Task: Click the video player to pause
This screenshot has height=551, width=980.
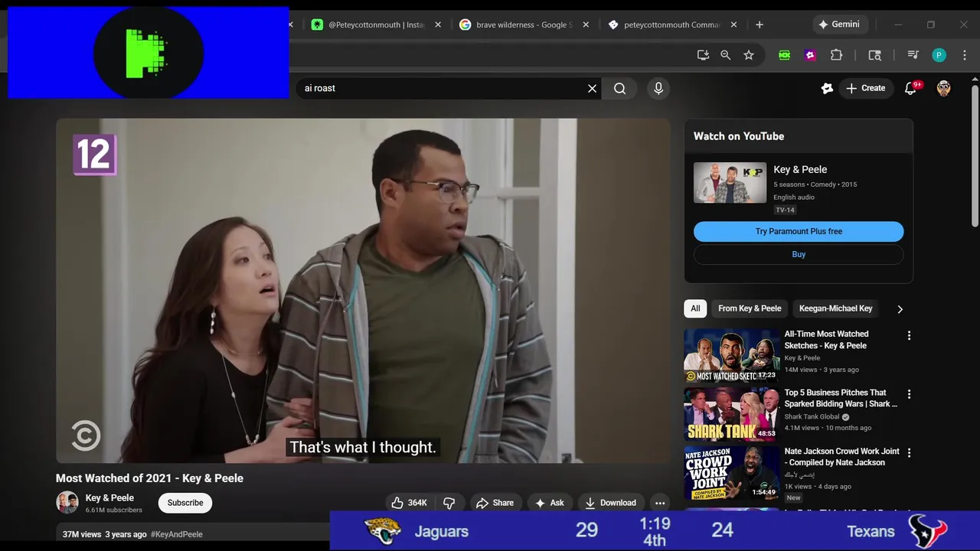Action: 363,291
